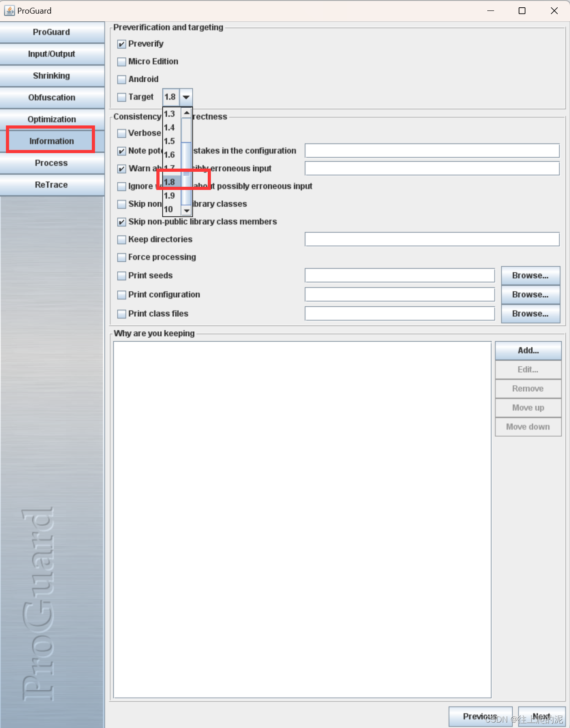Switch to the Input/Output tab
The height and width of the screenshot is (728, 570).
(52, 54)
